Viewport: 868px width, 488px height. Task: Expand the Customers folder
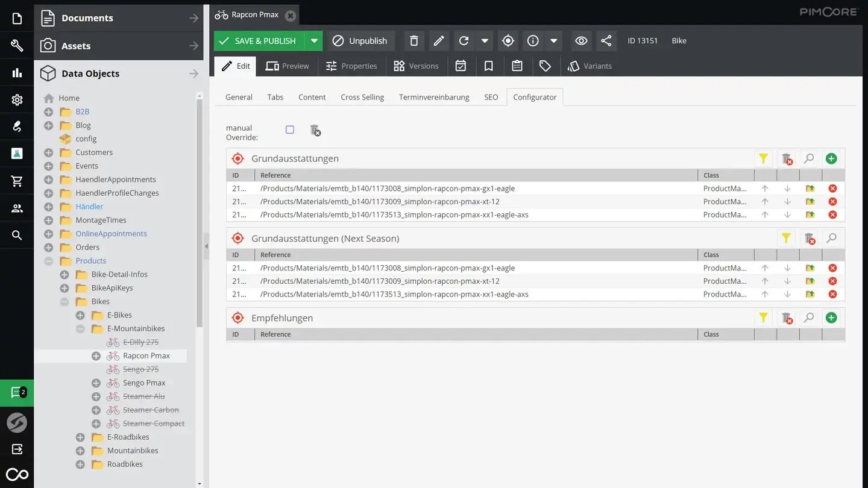point(49,152)
